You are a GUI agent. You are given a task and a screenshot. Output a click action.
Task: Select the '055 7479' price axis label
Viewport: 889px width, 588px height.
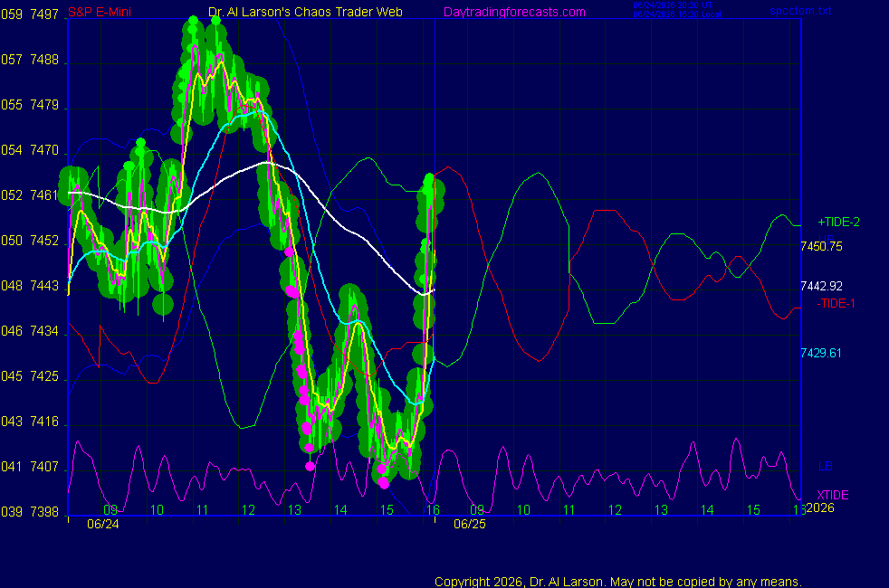(30, 105)
